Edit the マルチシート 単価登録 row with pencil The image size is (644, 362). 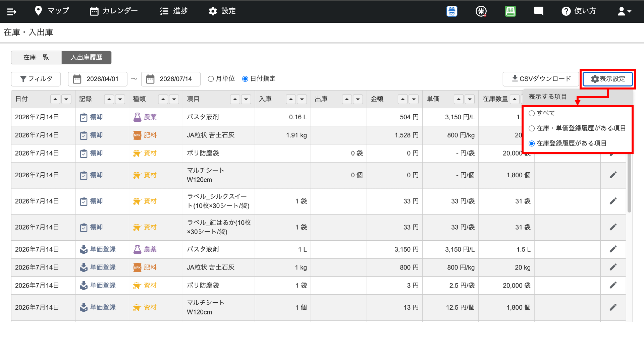tap(613, 307)
